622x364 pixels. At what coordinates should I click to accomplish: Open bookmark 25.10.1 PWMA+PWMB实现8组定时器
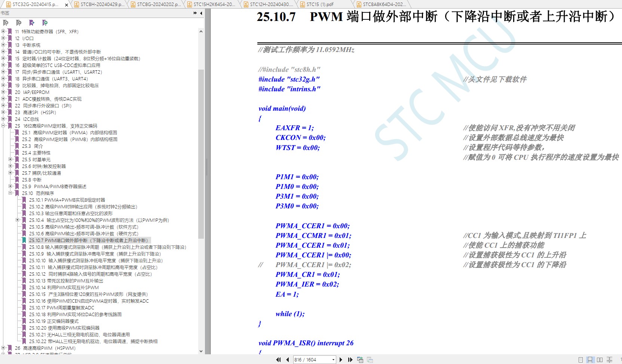(x=67, y=200)
